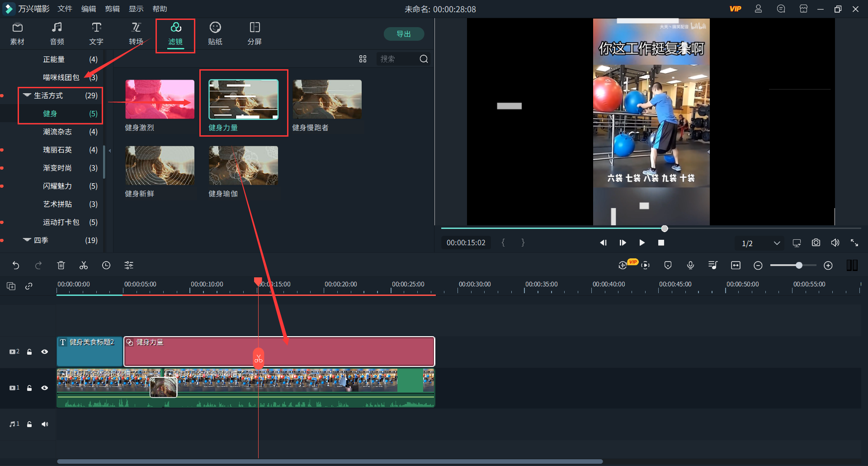Delete selected clip with trash icon
Viewport: 868px width, 466px height.
pyautogui.click(x=61, y=266)
